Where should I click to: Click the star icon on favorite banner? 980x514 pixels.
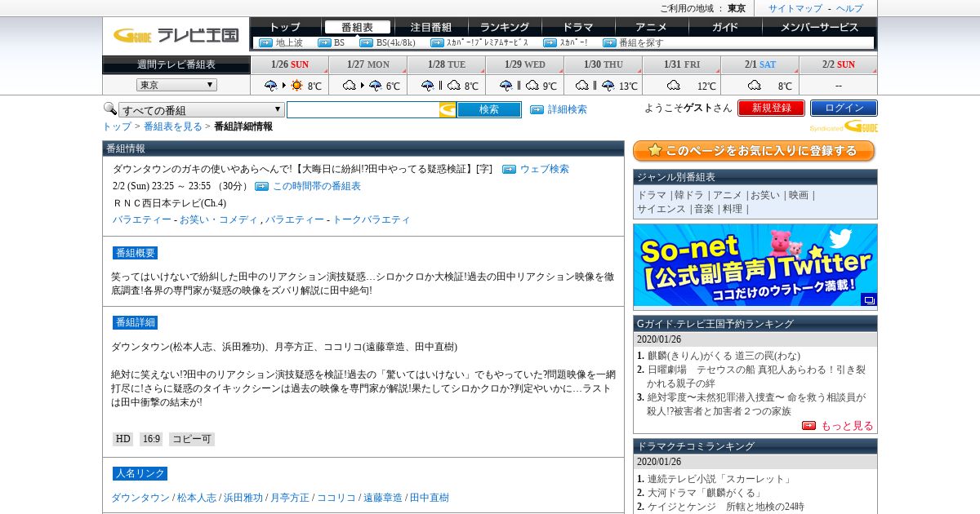click(x=654, y=151)
